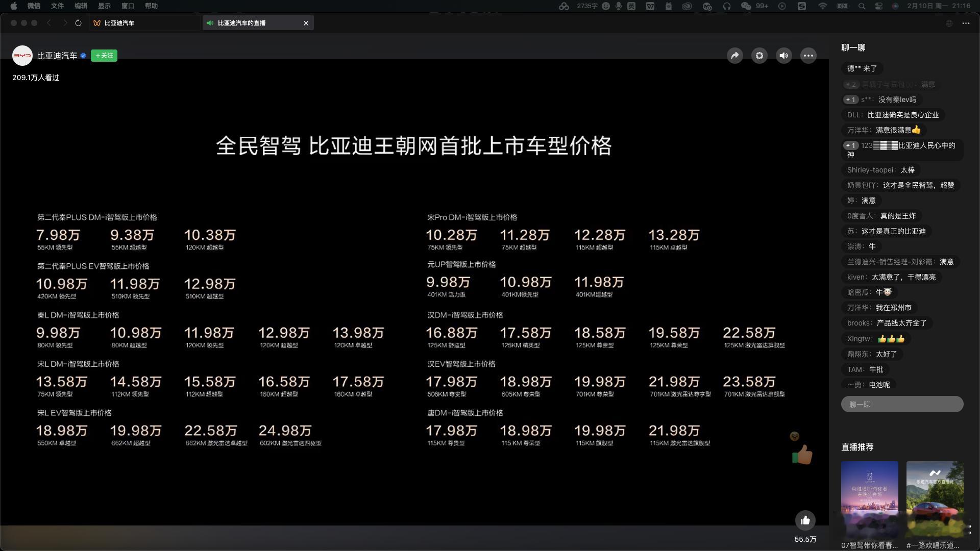Image resolution: width=980 pixels, height=551 pixels.
Task: Click +1 badge on 比亚迪人民心中的神 comment
Action: 850,146
